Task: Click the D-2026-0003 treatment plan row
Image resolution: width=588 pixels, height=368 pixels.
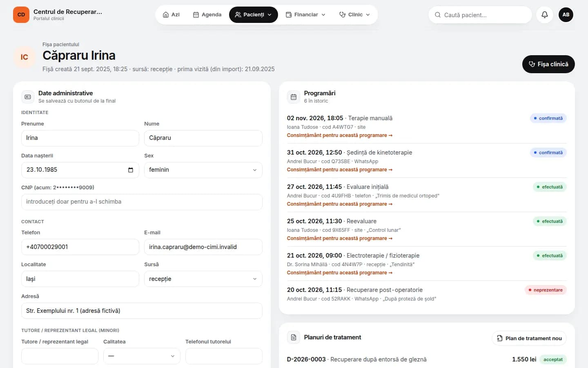Action: point(427,359)
